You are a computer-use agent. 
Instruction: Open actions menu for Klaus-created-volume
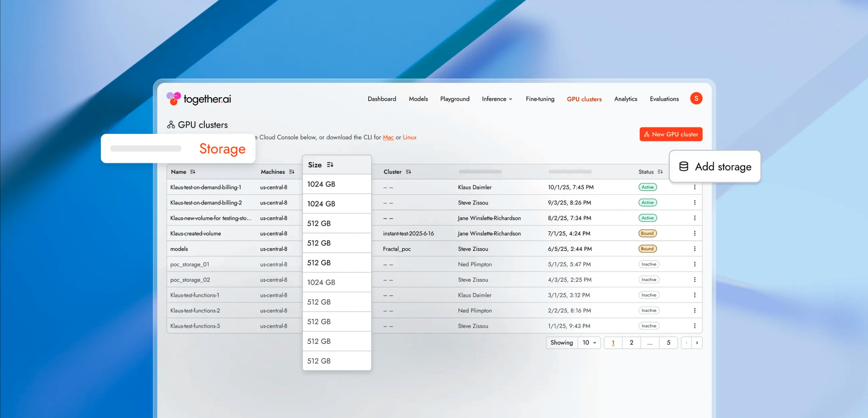(695, 233)
